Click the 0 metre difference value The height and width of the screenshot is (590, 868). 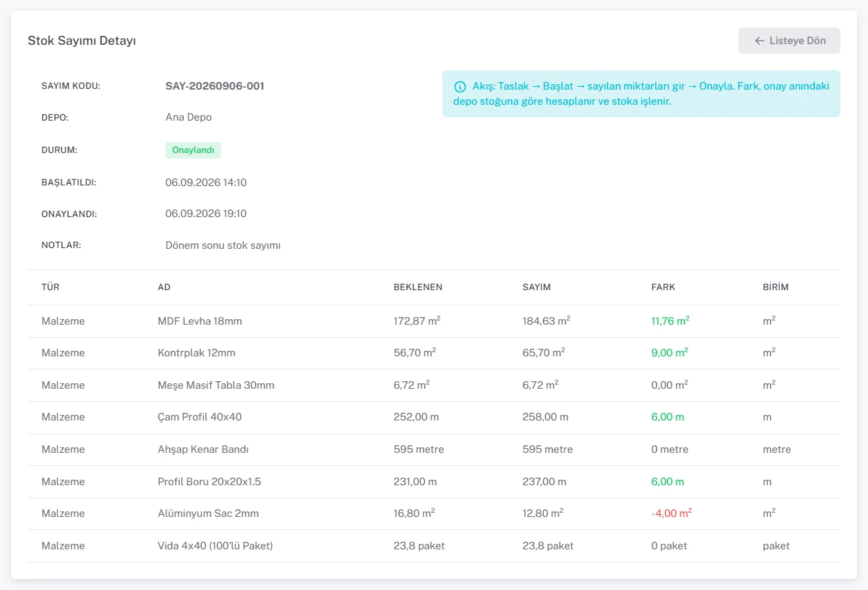[x=670, y=449]
